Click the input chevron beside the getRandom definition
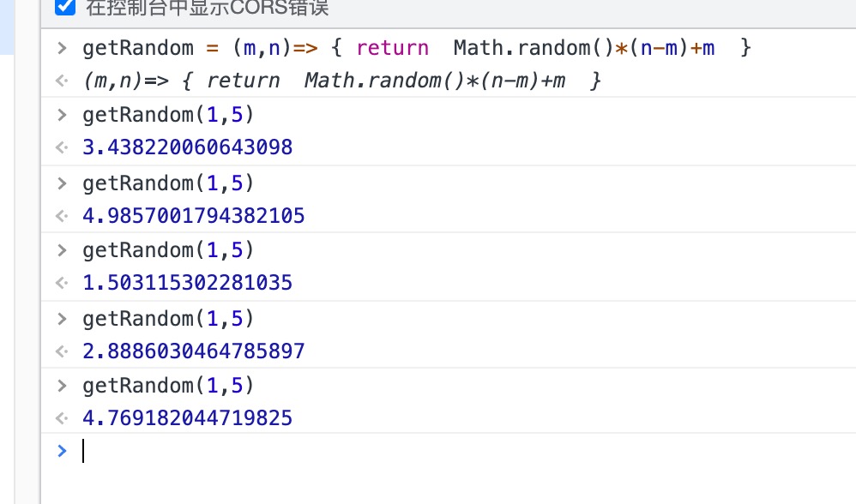The width and height of the screenshot is (856, 504). [61, 48]
